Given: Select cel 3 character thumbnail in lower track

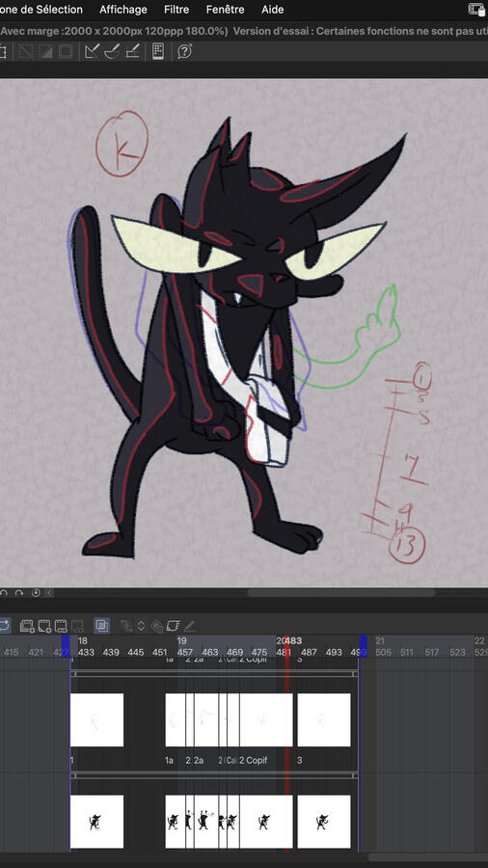Looking at the screenshot, I should tap(324, 822).
